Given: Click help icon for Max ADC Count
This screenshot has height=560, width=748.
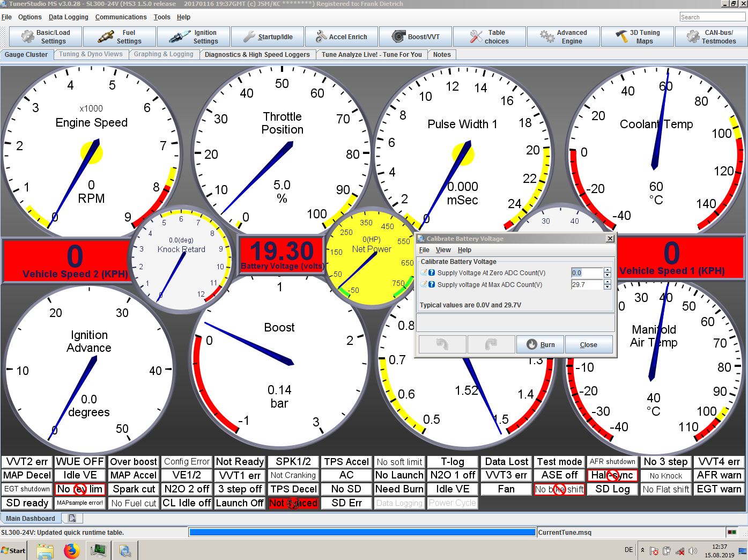Looking at the screenshot, I should point(432,284).
